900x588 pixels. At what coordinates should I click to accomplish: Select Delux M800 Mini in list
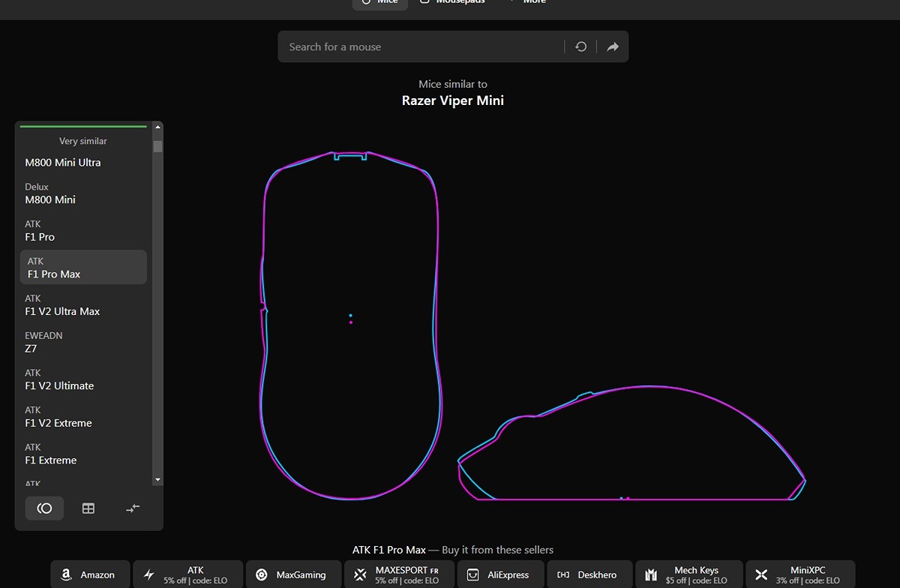[x=82, y=193]
